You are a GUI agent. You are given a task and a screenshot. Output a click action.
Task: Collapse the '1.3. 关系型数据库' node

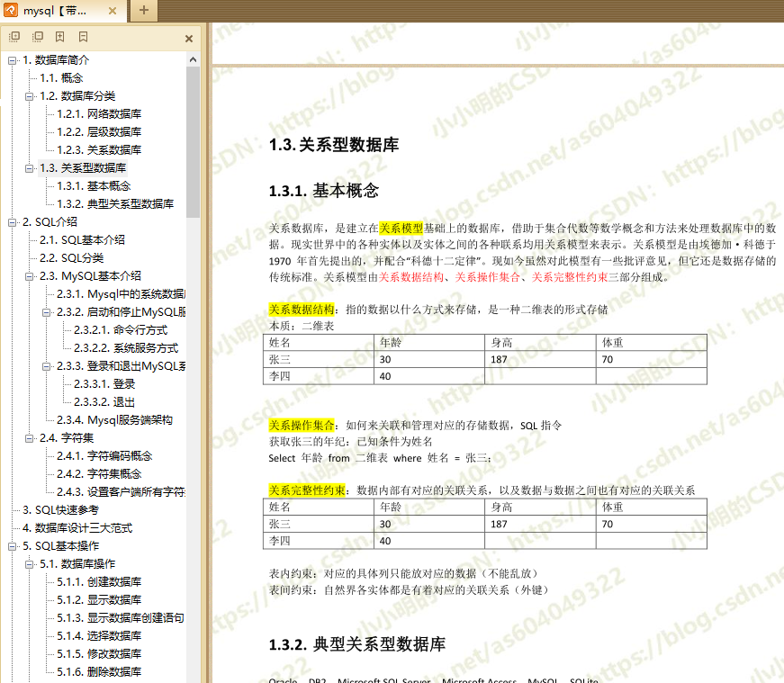point(29,168)
